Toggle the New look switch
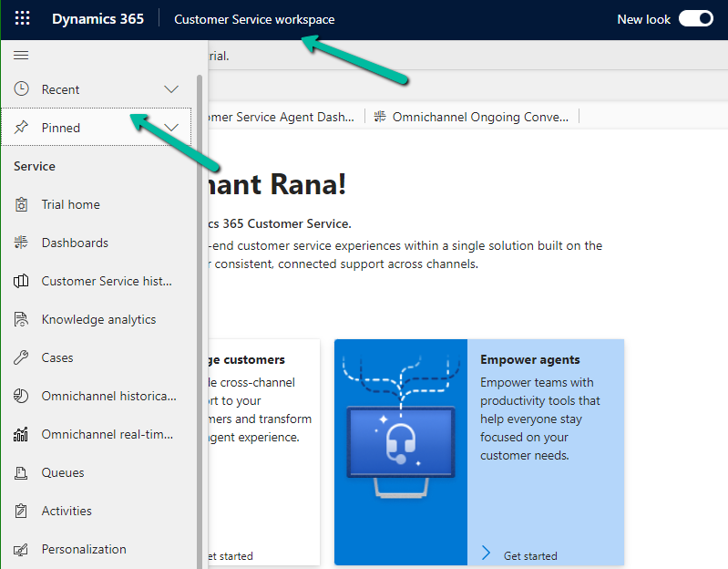 pyautogui.click(x=695, y=19)
